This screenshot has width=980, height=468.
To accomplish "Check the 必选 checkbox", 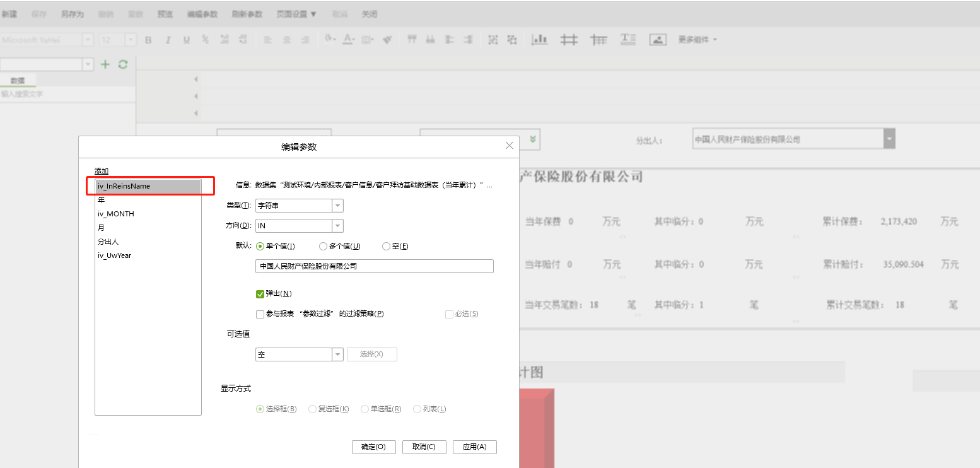I will pos(449,314).
